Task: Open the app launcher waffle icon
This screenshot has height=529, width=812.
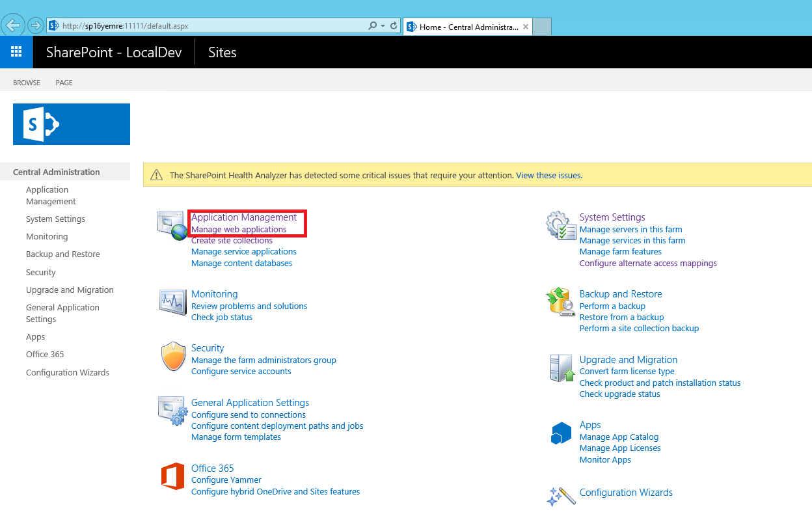Action: [x=16, y=52]
